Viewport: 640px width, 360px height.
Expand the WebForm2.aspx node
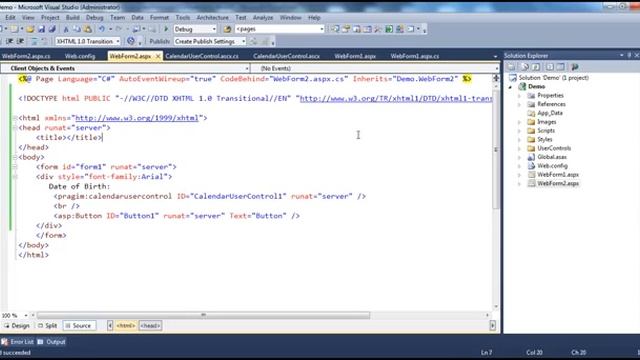tap(520, 184)
